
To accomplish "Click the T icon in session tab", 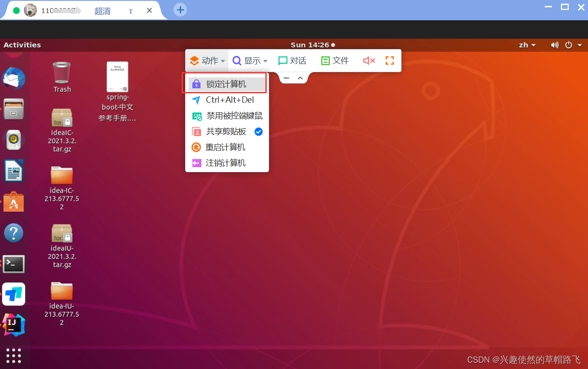I will [131, 12].
